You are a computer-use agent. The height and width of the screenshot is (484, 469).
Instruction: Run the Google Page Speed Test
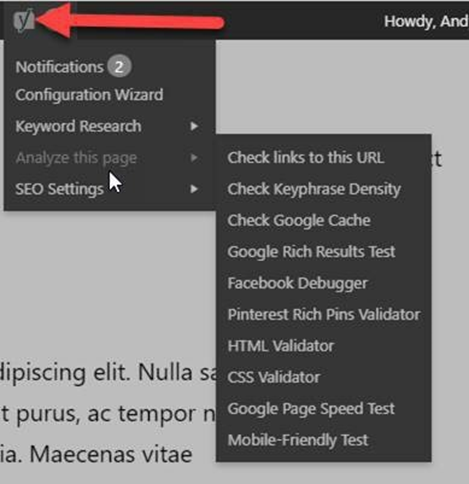pyautogui.click(x=311, y=409)
